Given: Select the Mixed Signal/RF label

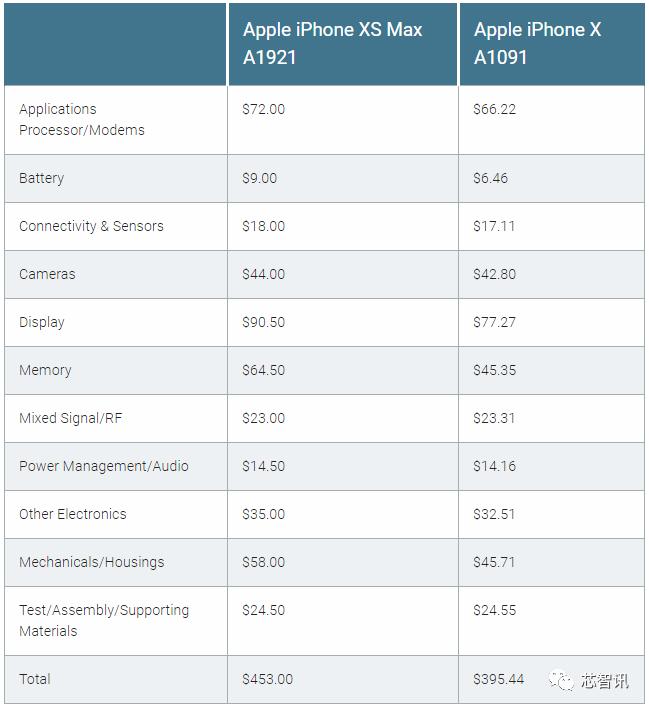Looking at the screenshot, I should click(x=71, y=418).
